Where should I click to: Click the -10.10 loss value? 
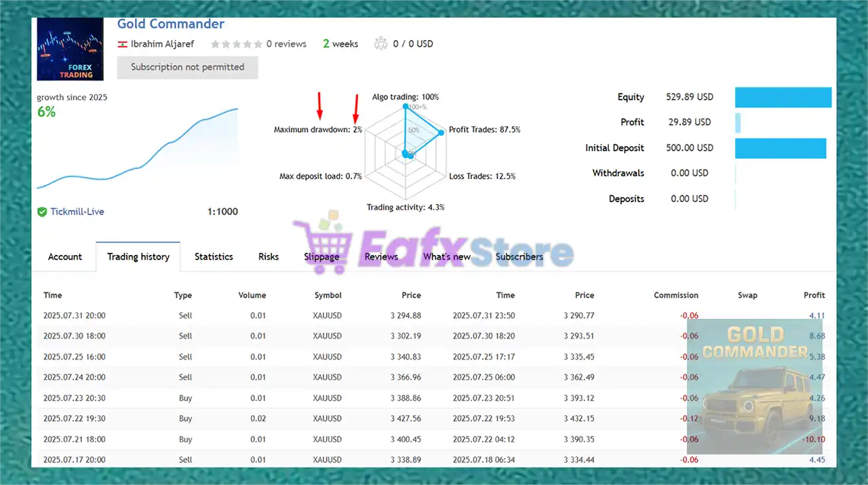(x=813, y=440)
